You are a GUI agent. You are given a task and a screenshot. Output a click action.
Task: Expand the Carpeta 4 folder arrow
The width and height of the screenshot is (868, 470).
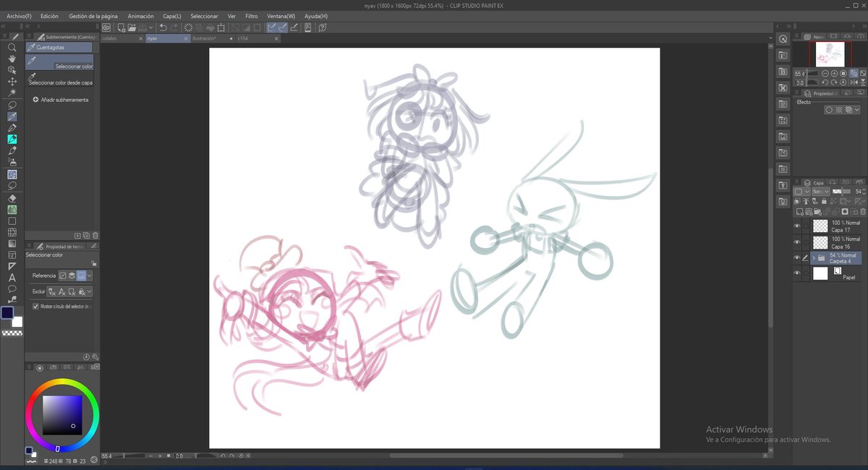click(x=814, y=258)
